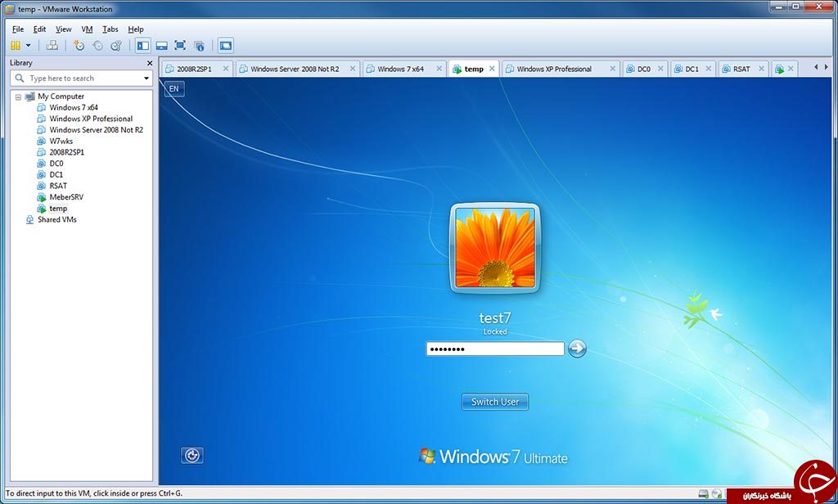
Task: Switch to the DC1 tab
Action: point(692,69)
